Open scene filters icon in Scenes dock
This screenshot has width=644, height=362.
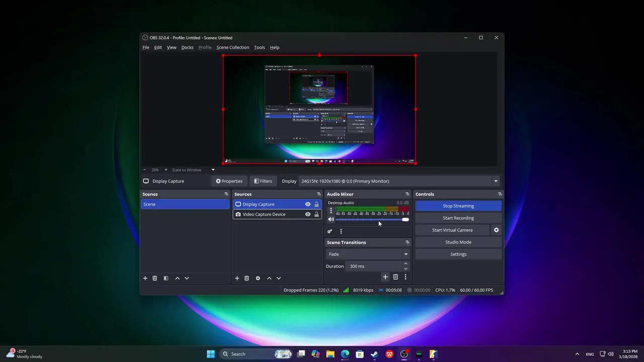(x=166, y=278)
